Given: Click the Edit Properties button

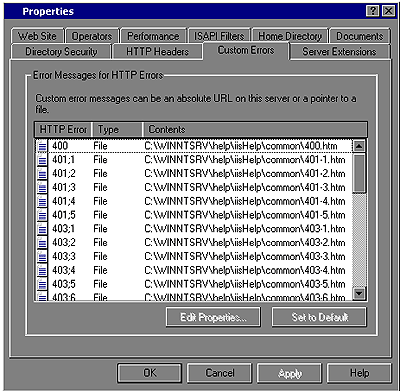Looking at the screenshot, I should pos(213,317).
